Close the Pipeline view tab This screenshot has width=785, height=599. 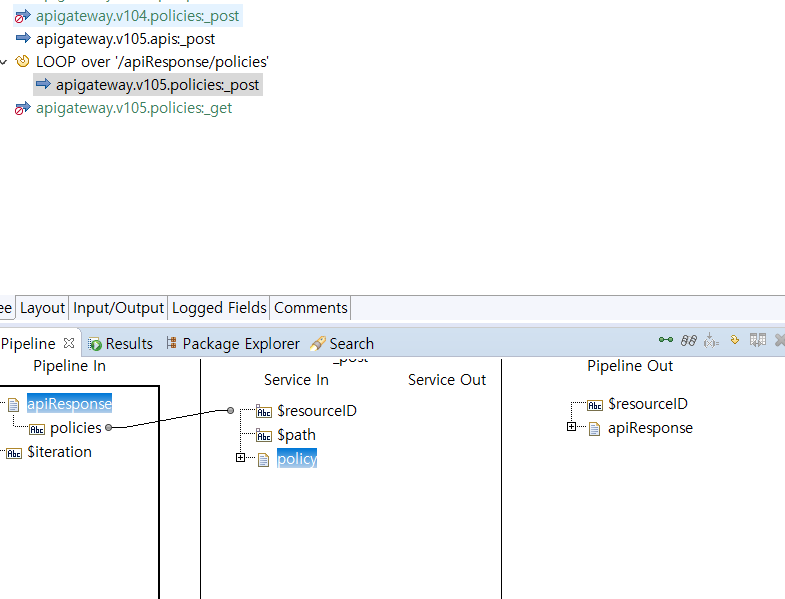69,343
